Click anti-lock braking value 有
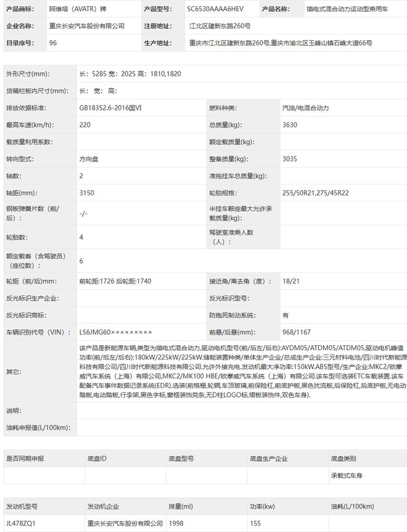Viewport: 407px width, 532px height. pyautogui.click(x=286, y=315)
